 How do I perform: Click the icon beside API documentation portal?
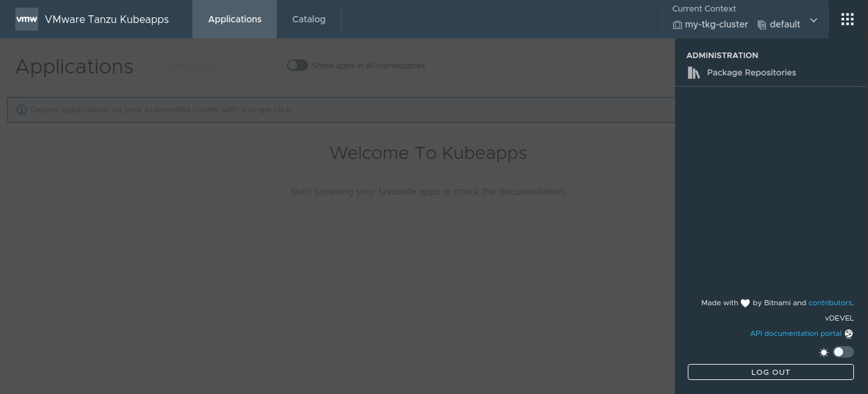tap(849, 333)
